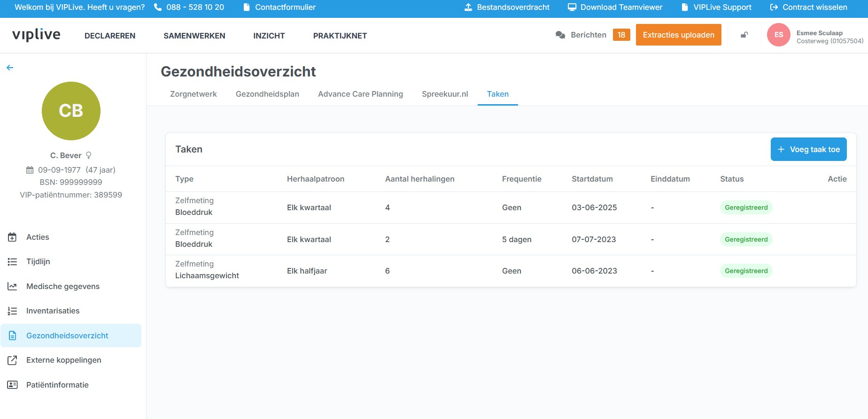Click the Medische gegevens chart icon
This screenshot has height=419, width=868.
click(x=13, y=287)
